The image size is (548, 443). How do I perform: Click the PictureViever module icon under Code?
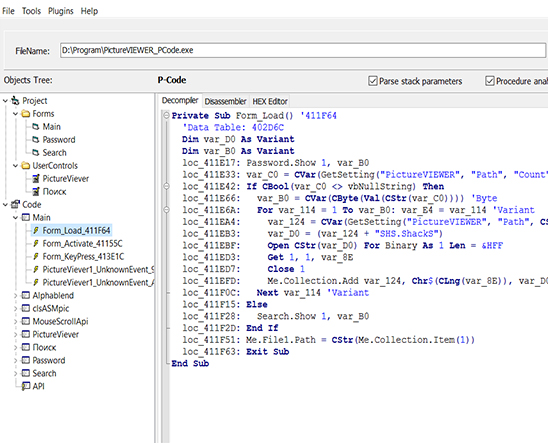point(26,334)
